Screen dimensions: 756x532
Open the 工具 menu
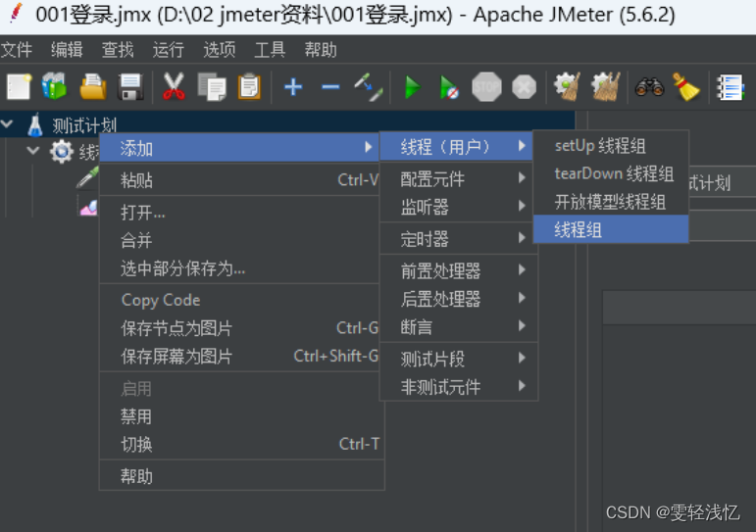pos(270,50)
